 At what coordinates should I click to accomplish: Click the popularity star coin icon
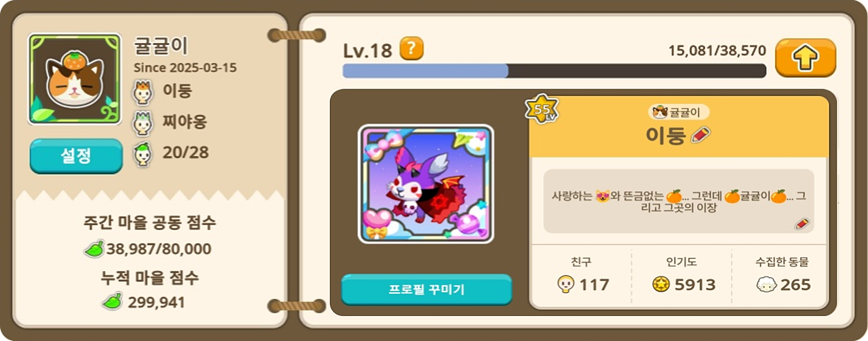661,284
